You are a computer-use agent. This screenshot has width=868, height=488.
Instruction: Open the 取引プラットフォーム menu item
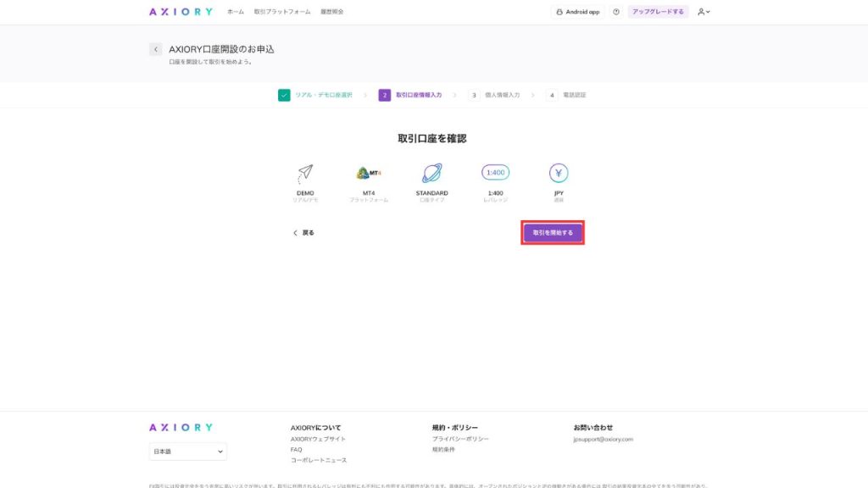tap(282, 12)
